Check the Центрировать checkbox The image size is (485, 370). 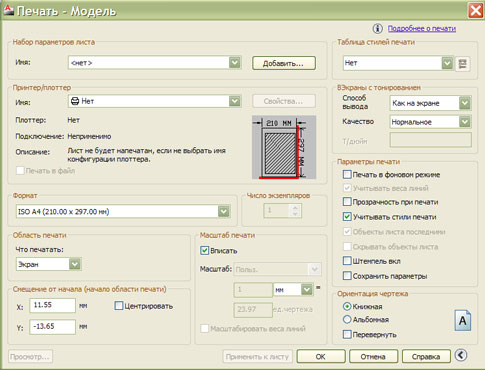pyautogui.click(x=118, y=306)
